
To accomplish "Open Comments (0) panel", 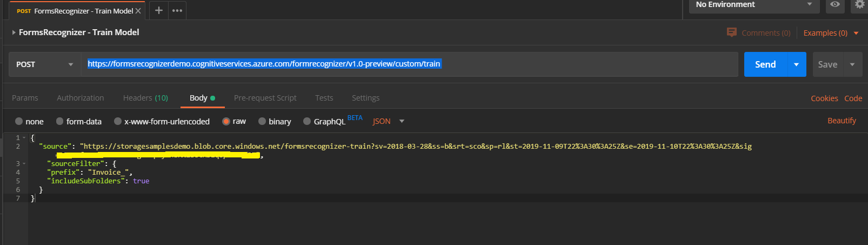I will 766,33.
